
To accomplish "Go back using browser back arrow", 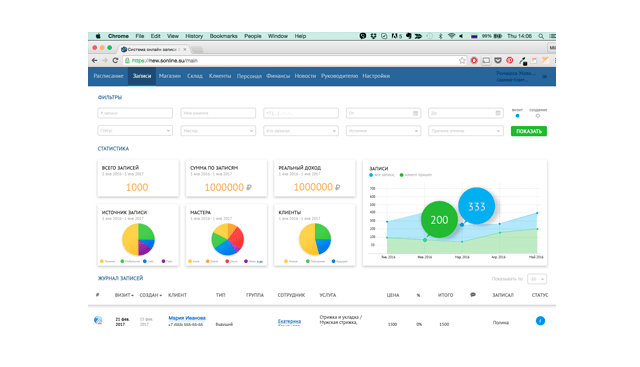I will [94, 60].
